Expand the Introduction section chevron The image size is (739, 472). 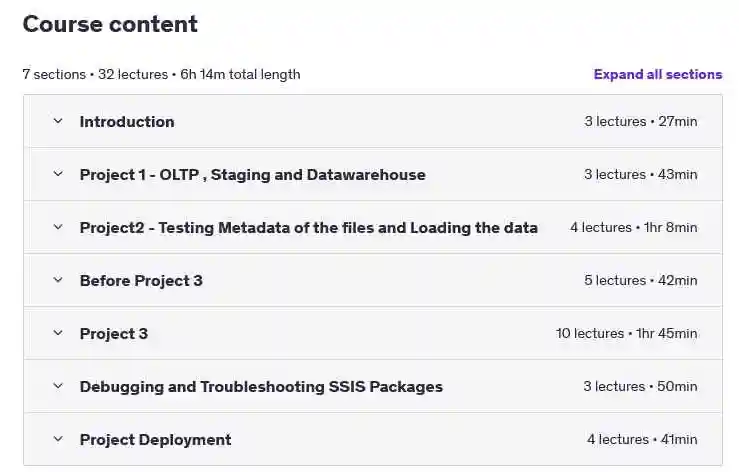point(58,121)
